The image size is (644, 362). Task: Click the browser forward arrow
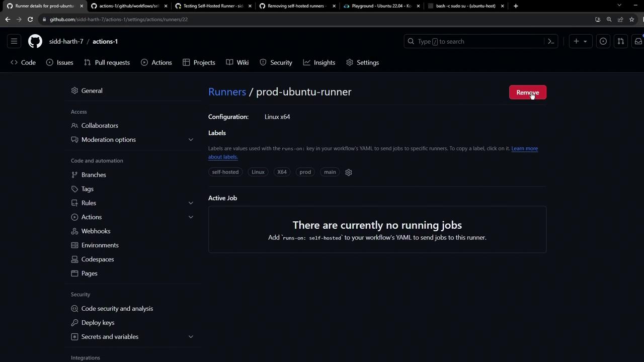tap(19, 19)
